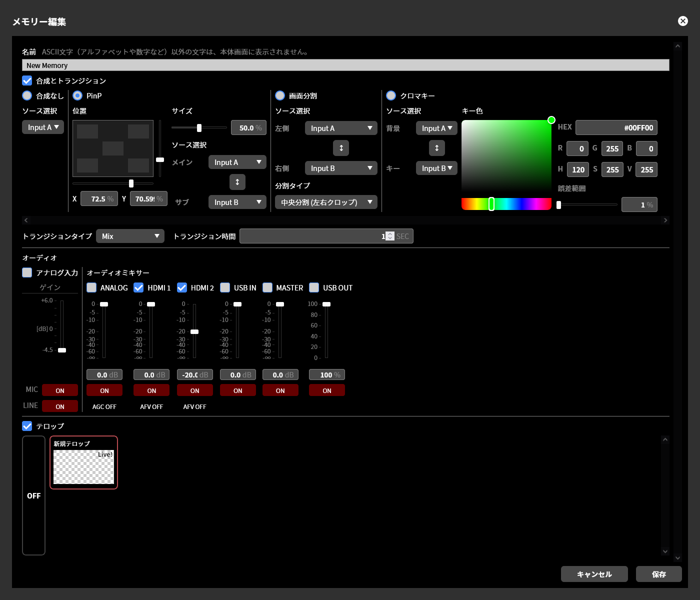This screenshot has height=600, width=700.
Task: Click transition time stepper arrows
Action: (390, 236)
